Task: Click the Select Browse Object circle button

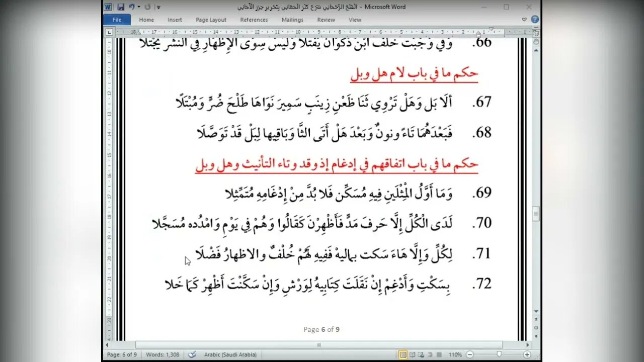Action: (x=536, y=328)
